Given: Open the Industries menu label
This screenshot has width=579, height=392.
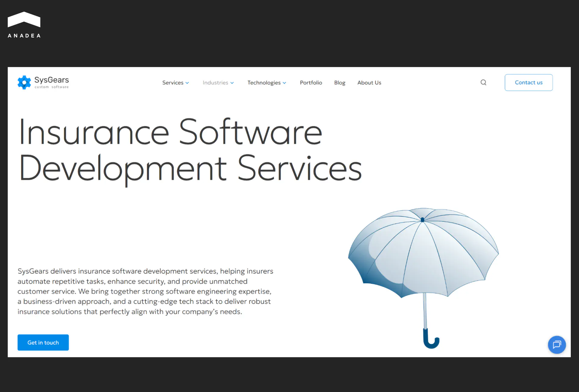Looking at the screenshot, I should point(215,83).
